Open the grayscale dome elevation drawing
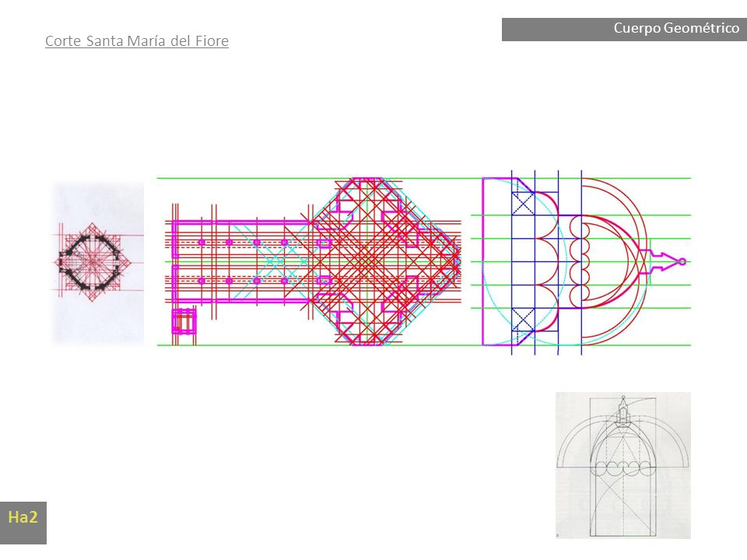Viewport: 747px width, 560px height. click(623, 465)
